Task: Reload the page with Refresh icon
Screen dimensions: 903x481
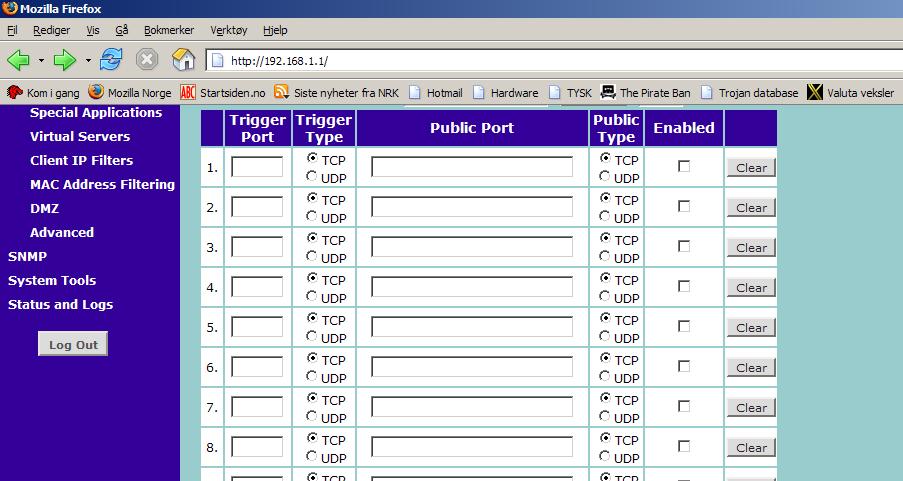Action: pyautogui.click(x=111, y=59)
